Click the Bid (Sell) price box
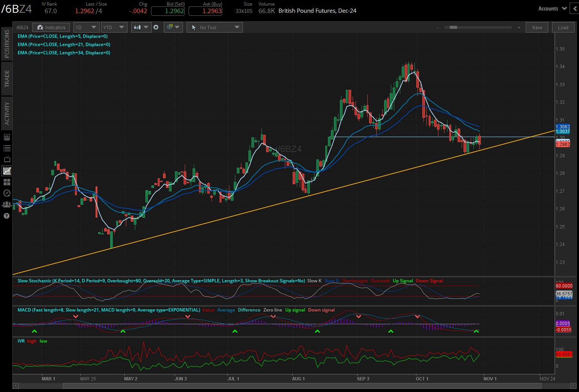 click(168, 11)
